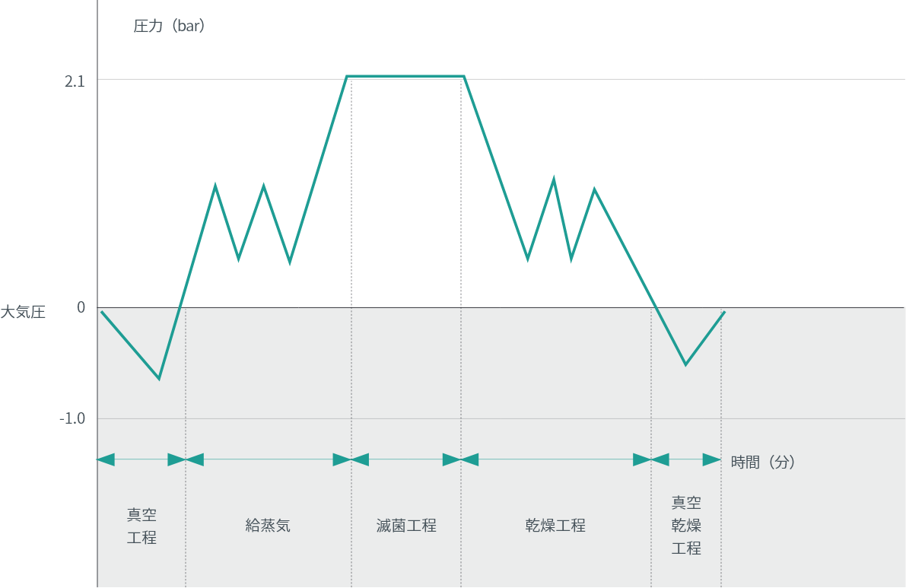Click the 滅菌工程 phase label
906x588 pixels.
tap(406, 526)
